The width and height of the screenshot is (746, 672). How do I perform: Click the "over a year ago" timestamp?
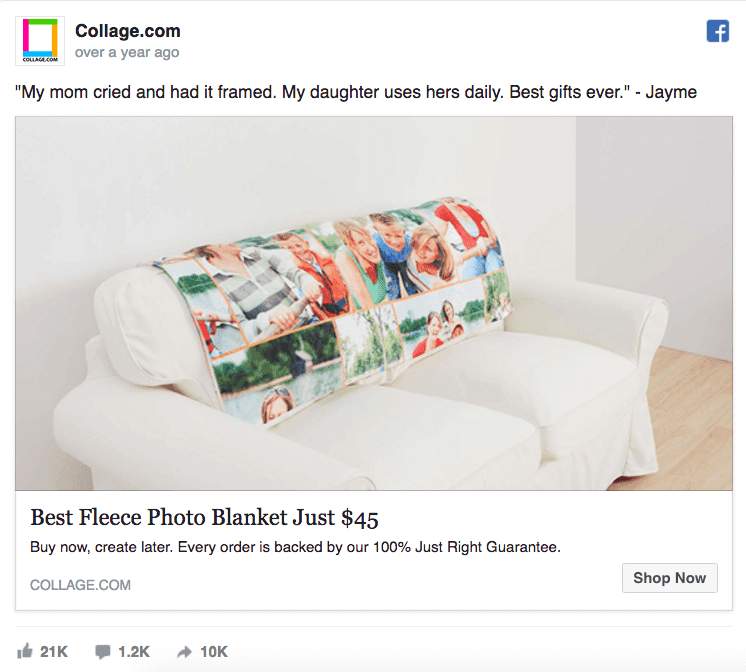click(x=127, y=52)
